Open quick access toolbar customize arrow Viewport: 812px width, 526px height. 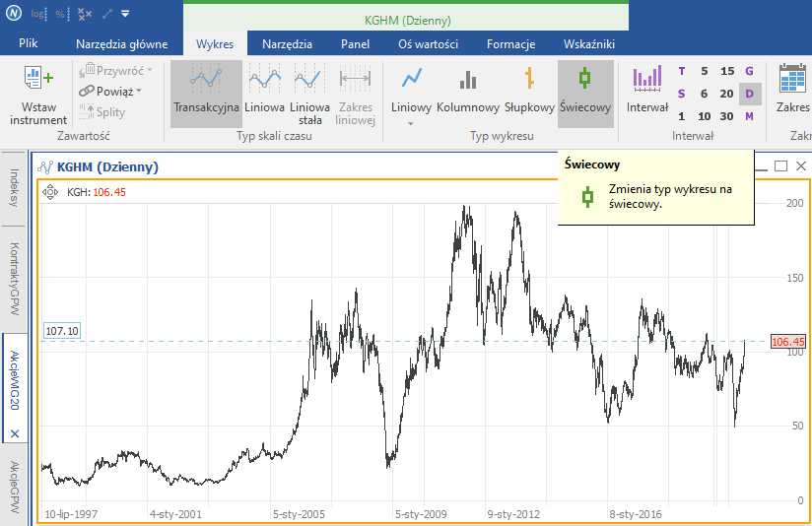(125, 14)
